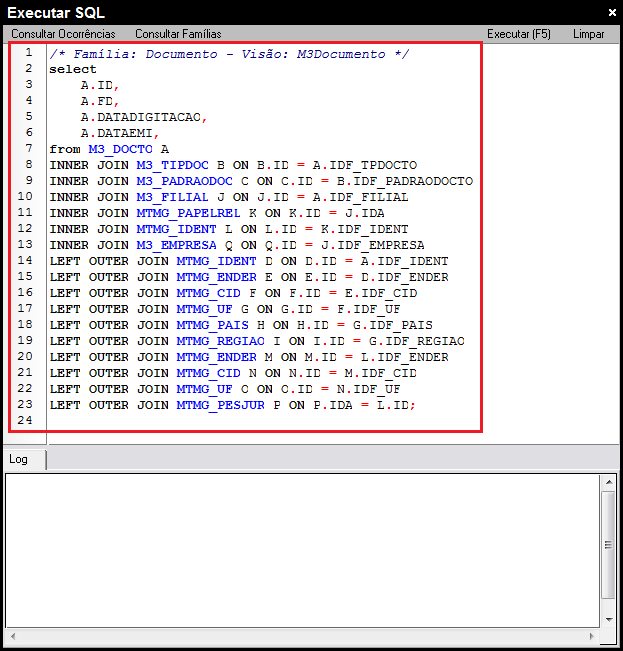Click the Log horizontal scrollbar left arrow

tap(13, 636)
